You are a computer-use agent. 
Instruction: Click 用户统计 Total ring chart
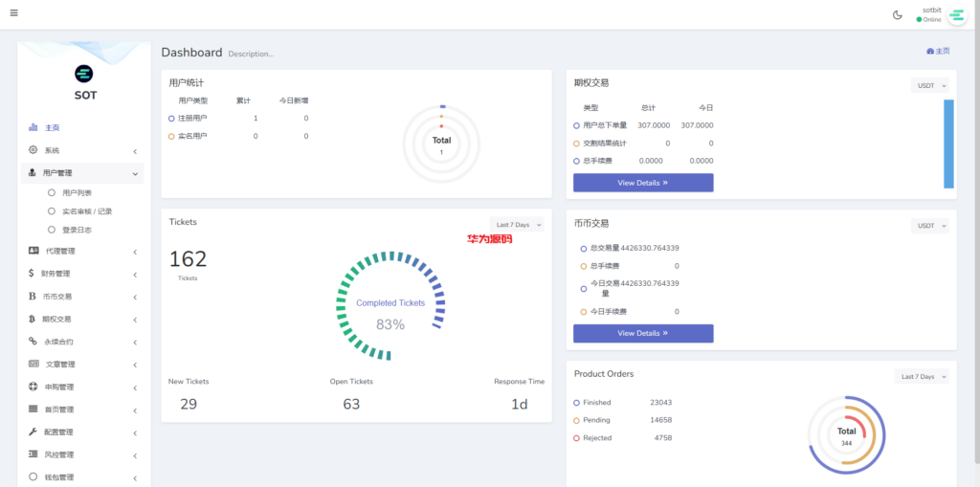441,144
